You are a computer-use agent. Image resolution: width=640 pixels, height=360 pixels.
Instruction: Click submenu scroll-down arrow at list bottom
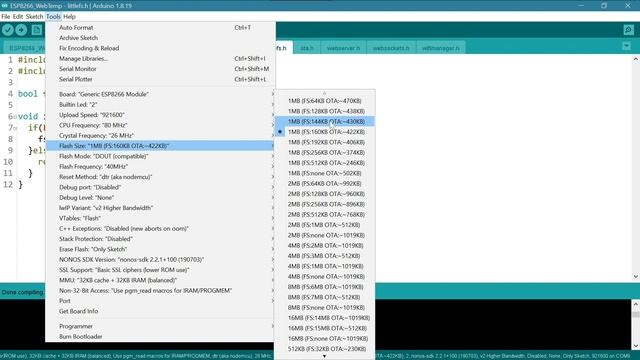pyautogui.click(x=324, y=356)
